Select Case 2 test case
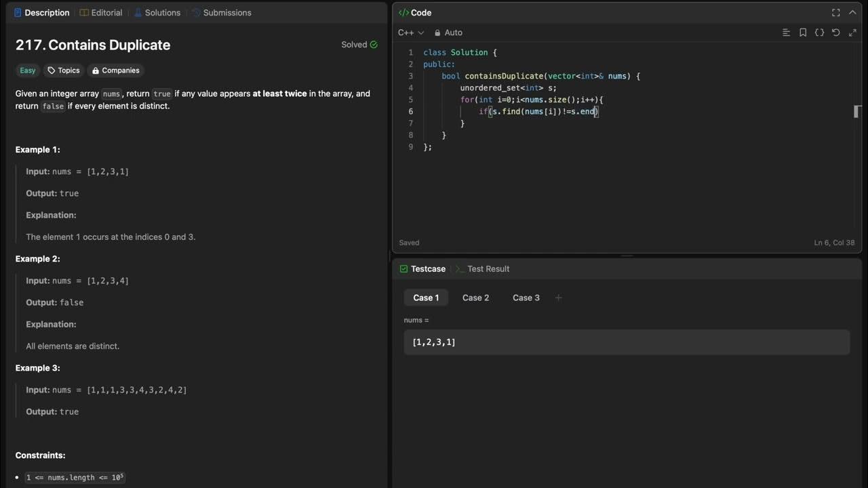The image size is (868, 488). point(475,298)
